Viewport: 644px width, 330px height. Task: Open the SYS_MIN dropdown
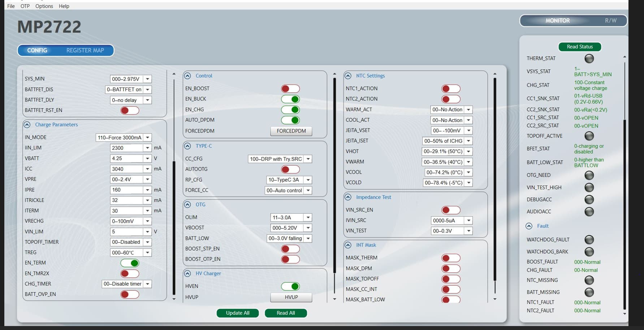pyautogui.click(x=130, y=79)
